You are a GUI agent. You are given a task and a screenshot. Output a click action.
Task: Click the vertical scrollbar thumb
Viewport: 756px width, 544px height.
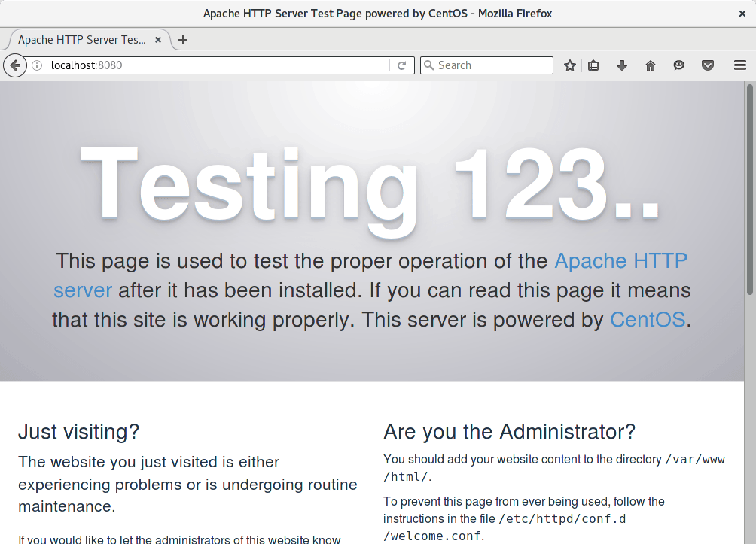(749, 188)
